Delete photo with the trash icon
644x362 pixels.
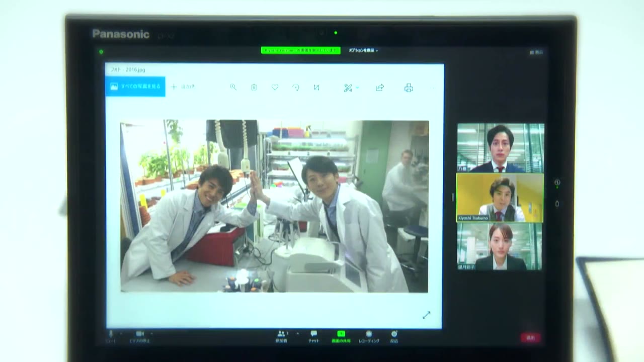(x=254, y=87)
